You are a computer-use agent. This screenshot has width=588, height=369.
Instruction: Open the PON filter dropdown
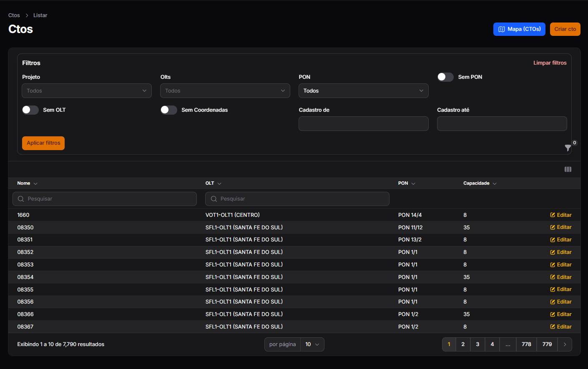click(364, 91)
